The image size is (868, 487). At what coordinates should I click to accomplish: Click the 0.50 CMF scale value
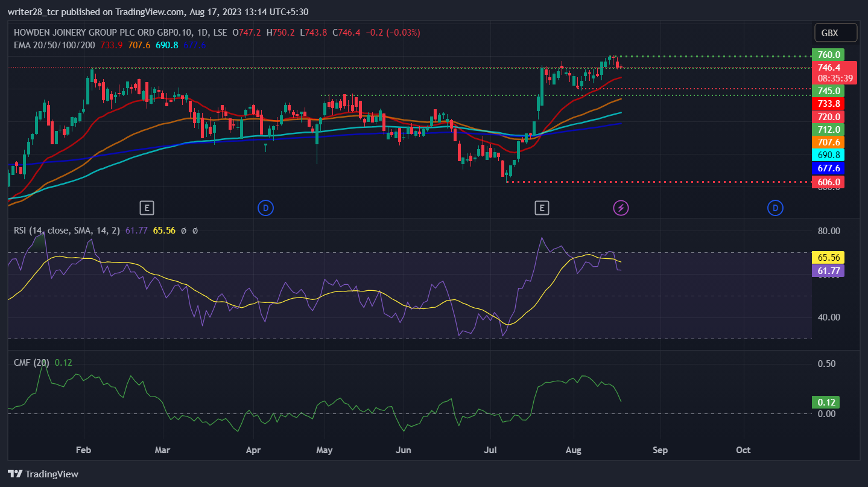point(827,364)
